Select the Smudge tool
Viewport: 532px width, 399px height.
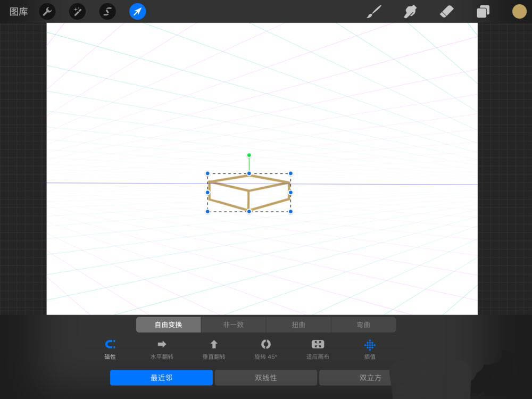[410, 11]
